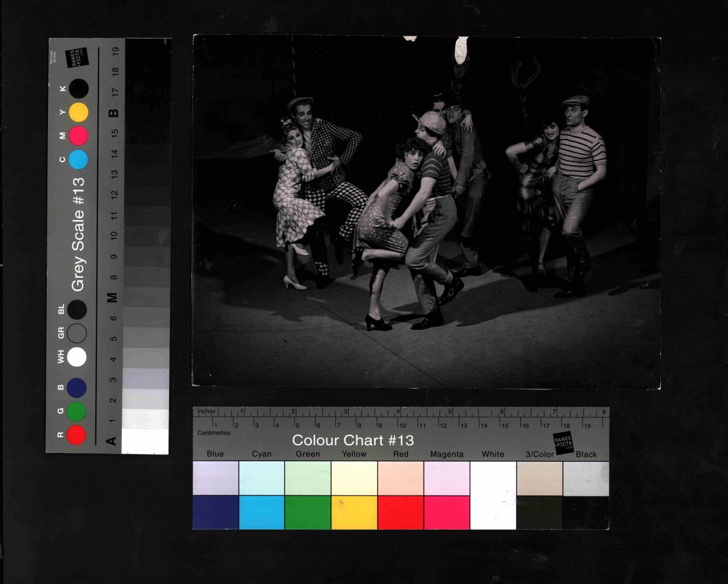
Task: Click the solid magenta patch in colour chart
Action: (x=447, y=512)
